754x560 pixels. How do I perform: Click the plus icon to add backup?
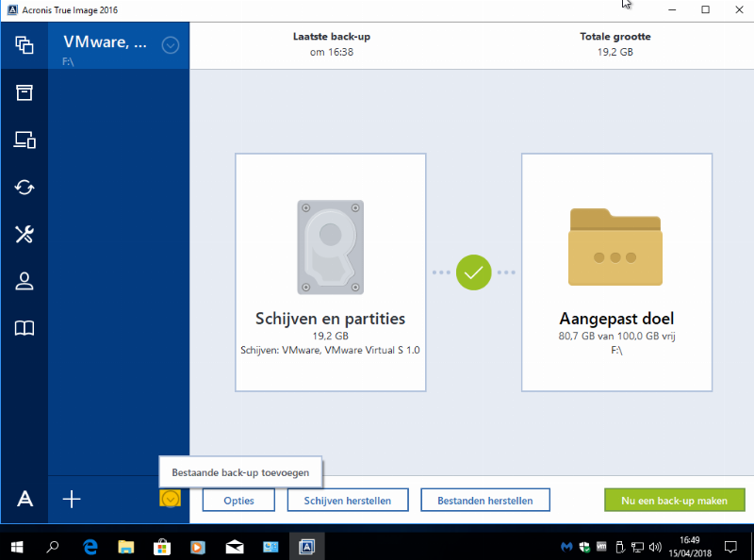[72, 499]
